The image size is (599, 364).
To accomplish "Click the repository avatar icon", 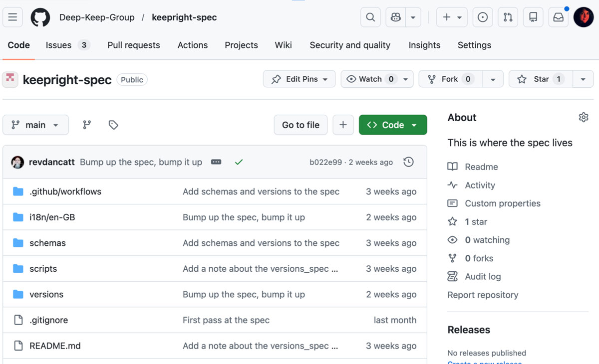I will [10, 79].
